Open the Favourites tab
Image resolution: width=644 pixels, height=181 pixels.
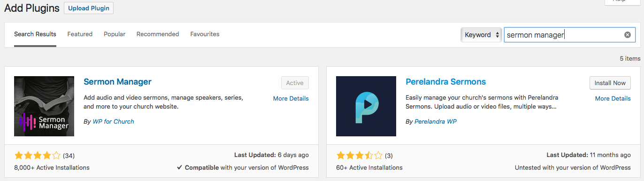coord(205,34)
